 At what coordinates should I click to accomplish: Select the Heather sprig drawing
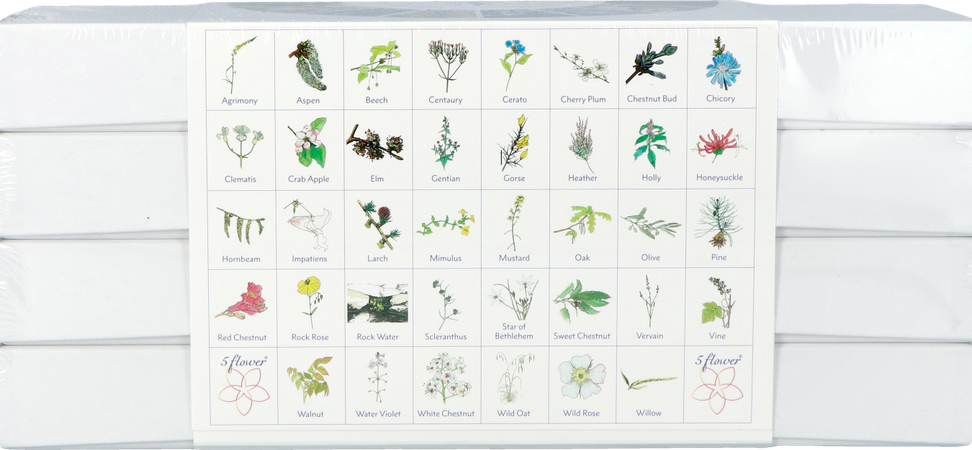click(581, 145)
